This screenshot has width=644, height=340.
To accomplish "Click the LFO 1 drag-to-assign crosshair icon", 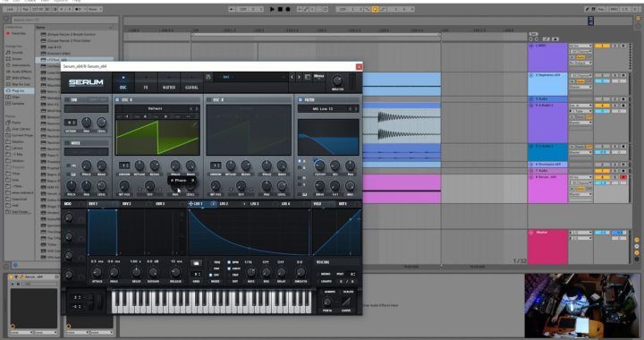I will click(x=191, y=204).
